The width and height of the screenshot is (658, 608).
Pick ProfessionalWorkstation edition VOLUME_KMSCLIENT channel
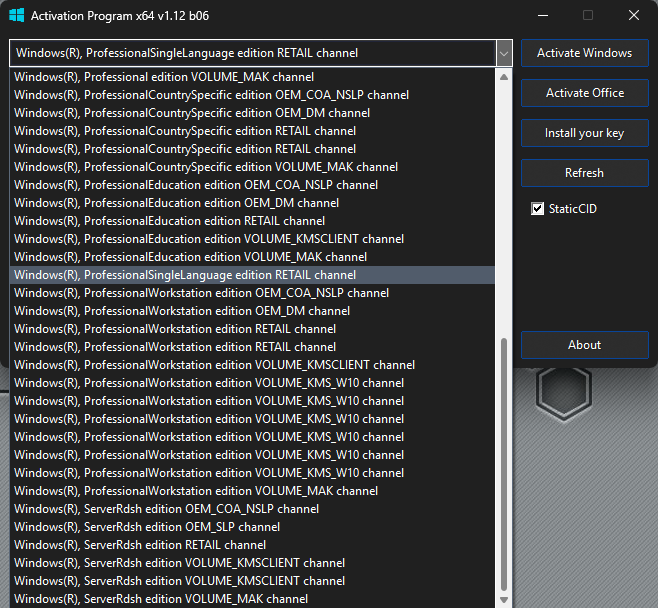[x=252, y=365]
